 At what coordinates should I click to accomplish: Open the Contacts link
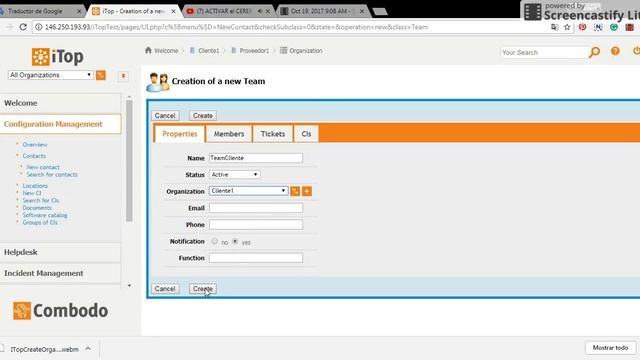34,156
